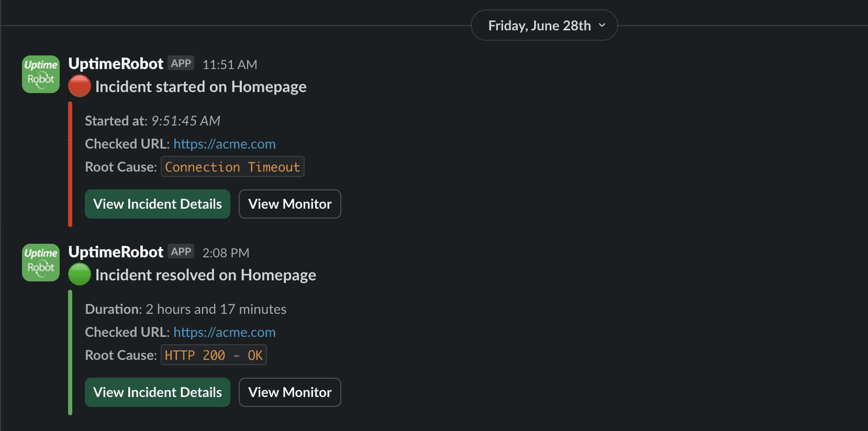This screenshot has height=431, width=868.
Task: Open View Incident Details for the started incident
Action: click(157, 204)
